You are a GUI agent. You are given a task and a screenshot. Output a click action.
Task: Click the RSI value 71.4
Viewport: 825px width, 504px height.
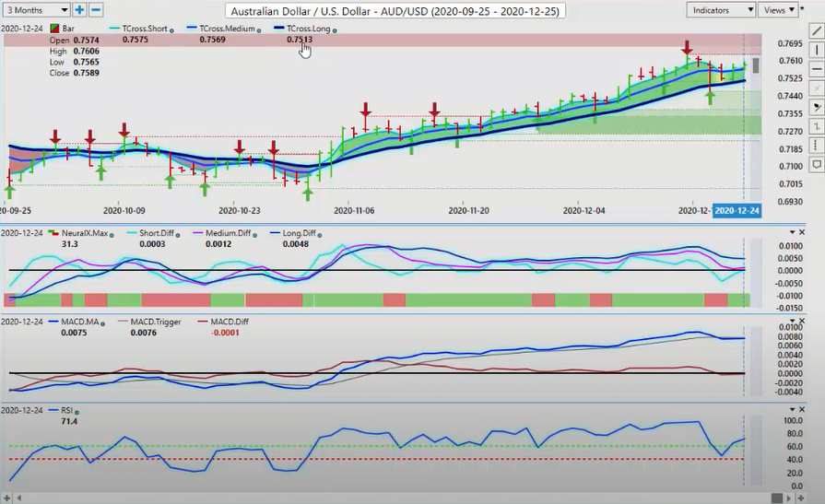coord(69,421)
